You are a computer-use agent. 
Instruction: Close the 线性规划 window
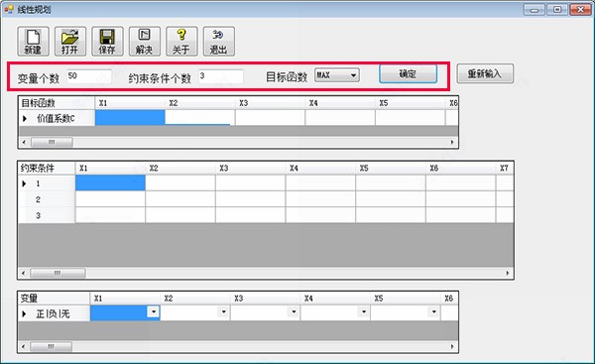(580, 9)
